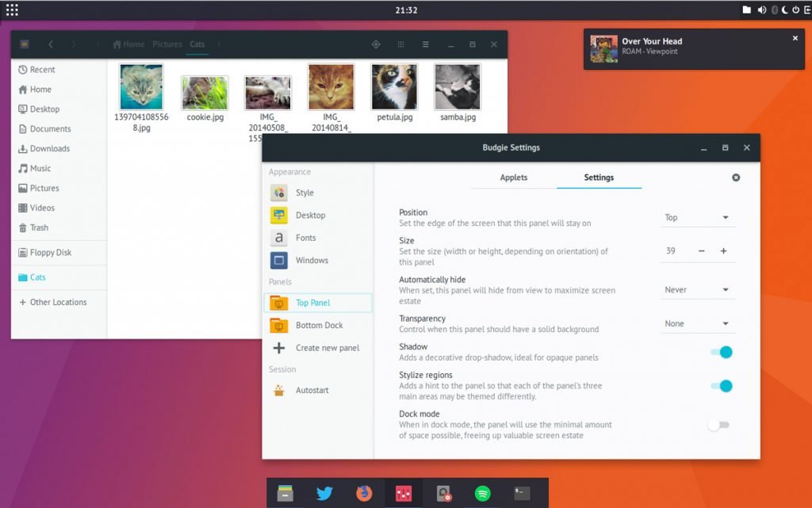Click Create new panel
Image resolution: width=812 pixels, height=508 pixels.
tap(318, 348)
